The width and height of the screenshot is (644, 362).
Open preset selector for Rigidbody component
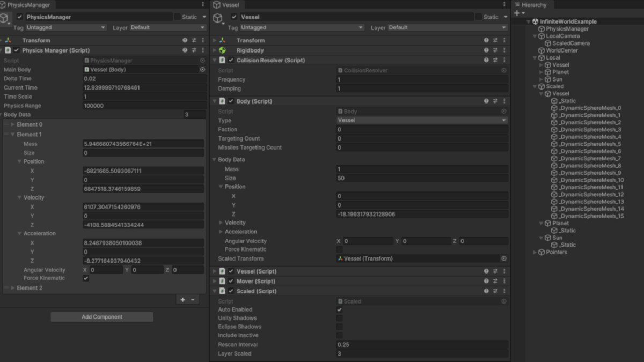496,50
